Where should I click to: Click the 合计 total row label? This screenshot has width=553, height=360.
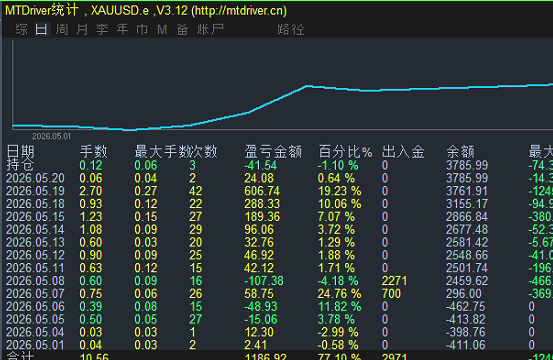coord(20,355)
